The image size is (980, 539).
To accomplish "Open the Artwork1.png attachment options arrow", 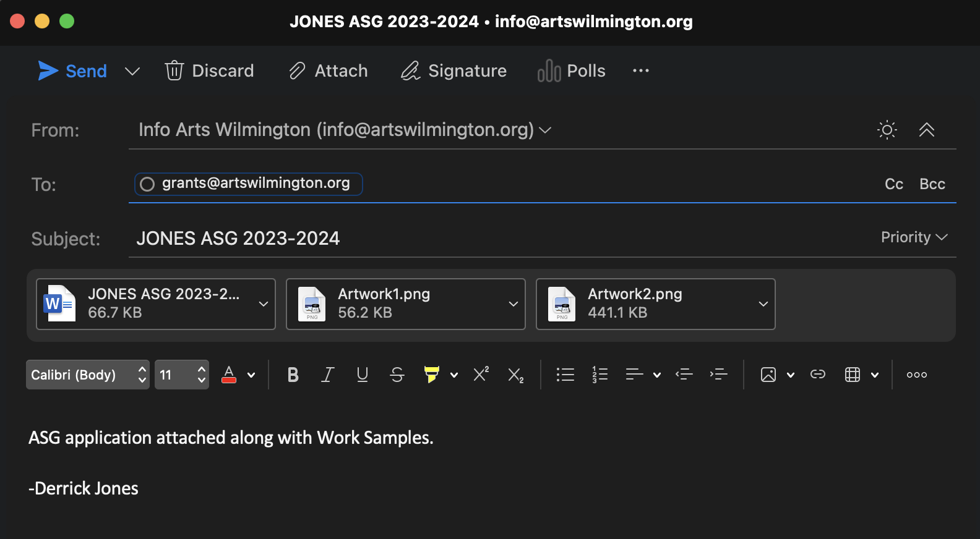I will 513,304.
